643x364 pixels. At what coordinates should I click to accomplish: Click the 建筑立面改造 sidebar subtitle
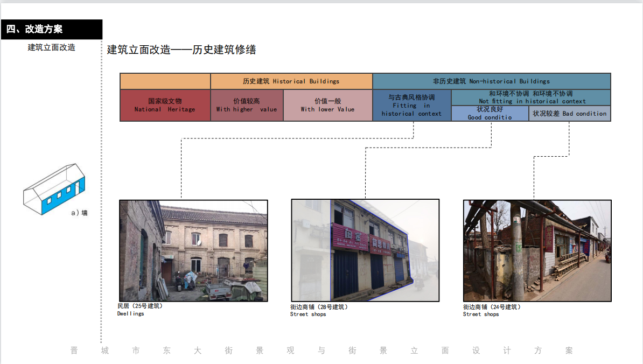tap(52, 47)
